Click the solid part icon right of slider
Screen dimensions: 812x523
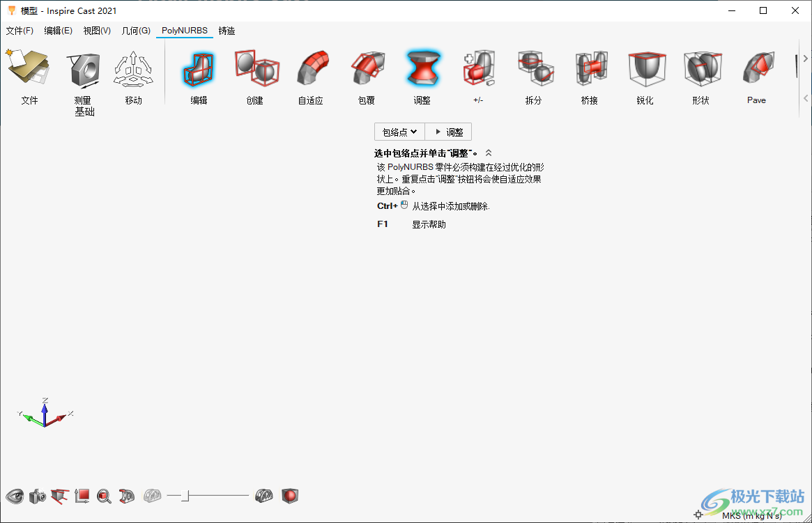pyautogui.click(x=264, y=496)
